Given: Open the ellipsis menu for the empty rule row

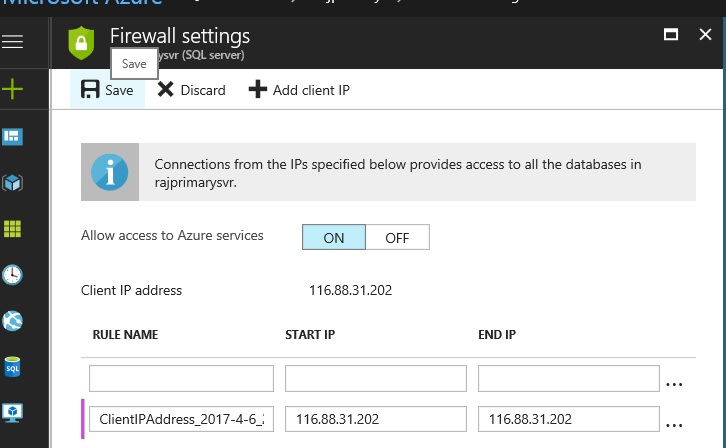Looking at the screenshot, I should tap(674, 382).
